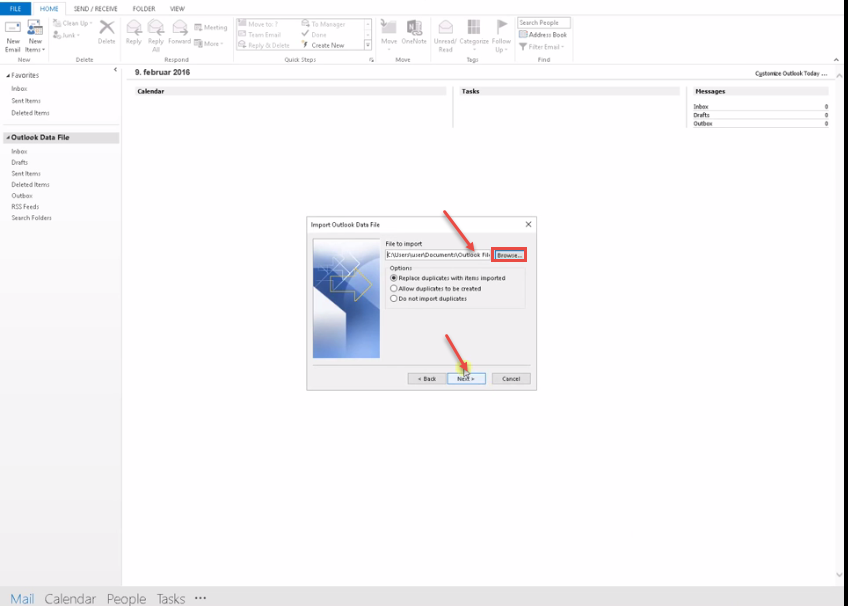Collapse the Favorites section

point(8,76)
